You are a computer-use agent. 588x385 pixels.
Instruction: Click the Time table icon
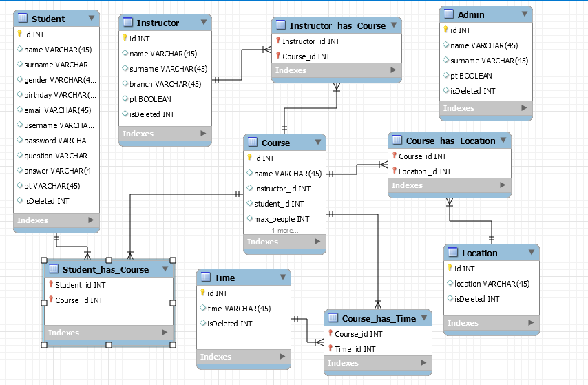tap(205, 278)
